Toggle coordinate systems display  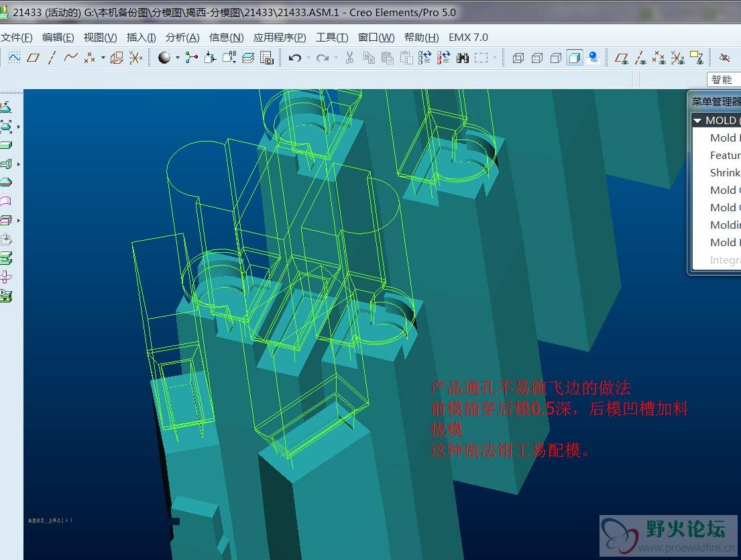point(678,58)
